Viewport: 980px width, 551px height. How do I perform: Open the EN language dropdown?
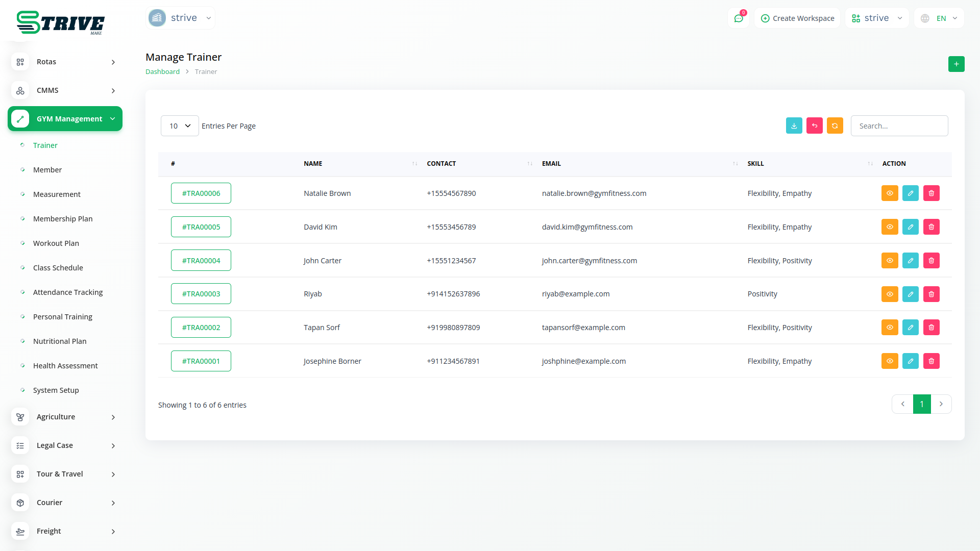939,18
